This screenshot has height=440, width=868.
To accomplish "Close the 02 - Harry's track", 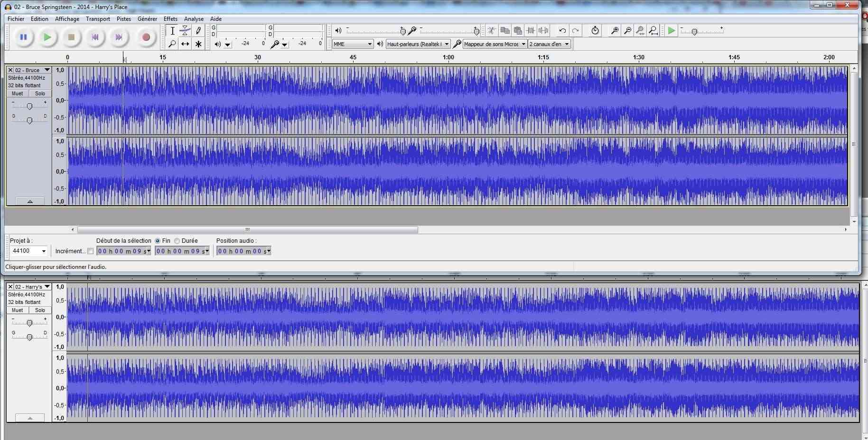I will tap(10, 286).
